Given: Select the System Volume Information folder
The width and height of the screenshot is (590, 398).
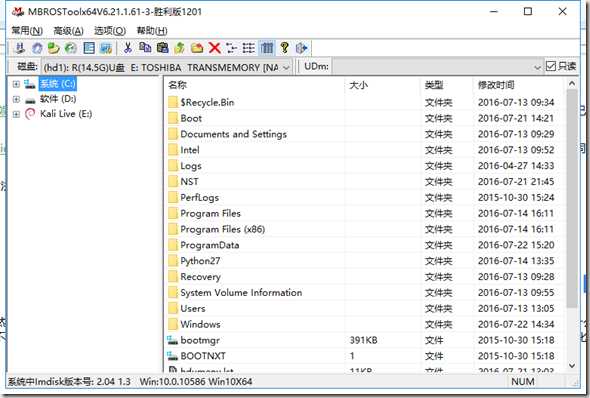Looking at the screenshot, I should [x=365, y=292].
